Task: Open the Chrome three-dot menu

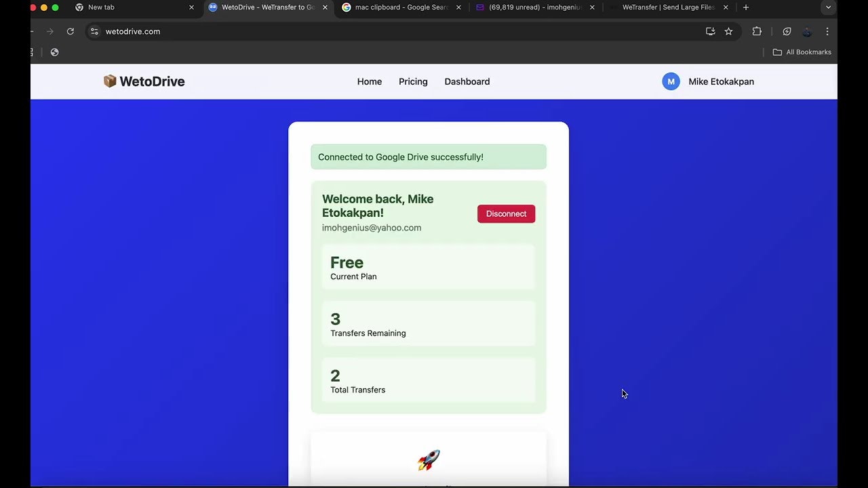Action: [x=827, y=31]
